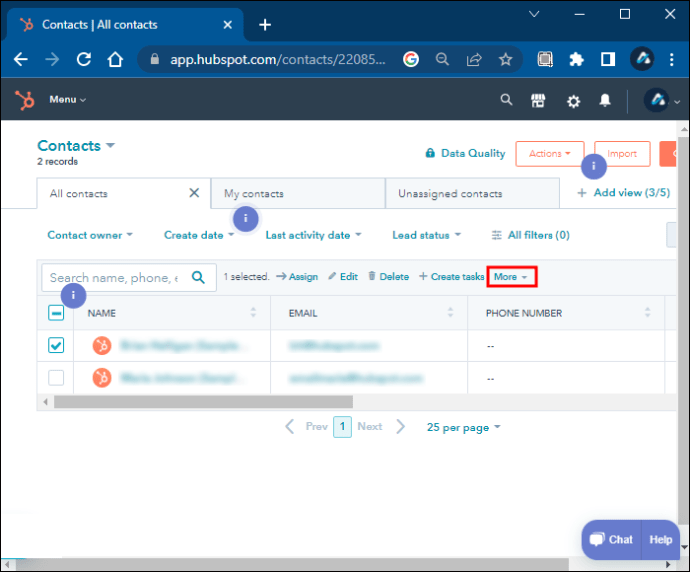690x572 pixels.
Task: Open Chrome extensions puzzle icon
Action: tap(576, 59)
